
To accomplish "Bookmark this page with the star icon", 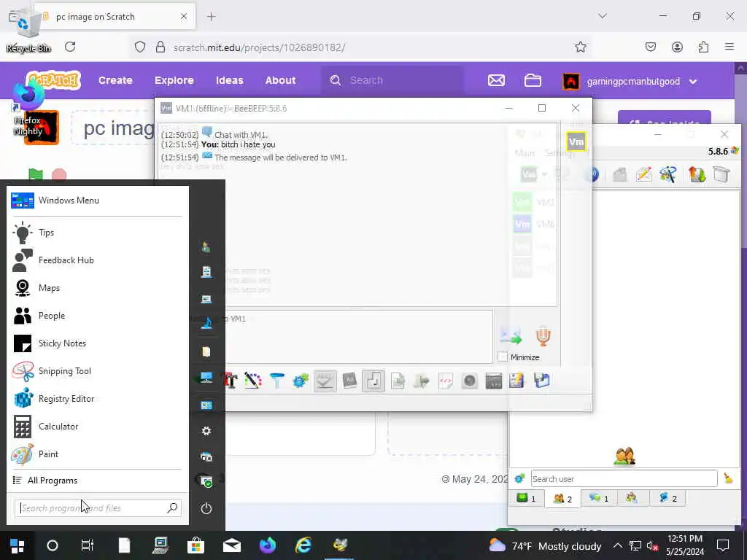I will [x=580, y=47].
